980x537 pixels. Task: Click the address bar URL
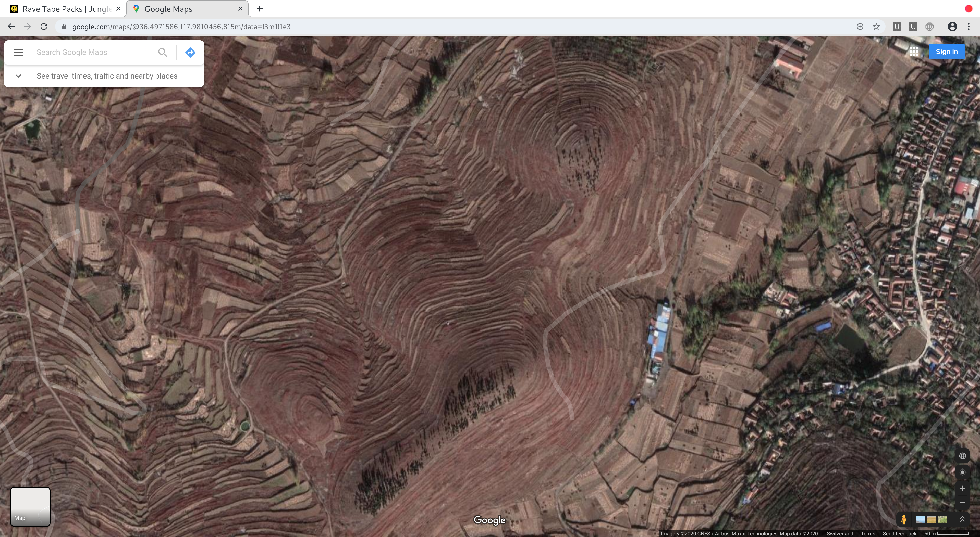point(181,27)
